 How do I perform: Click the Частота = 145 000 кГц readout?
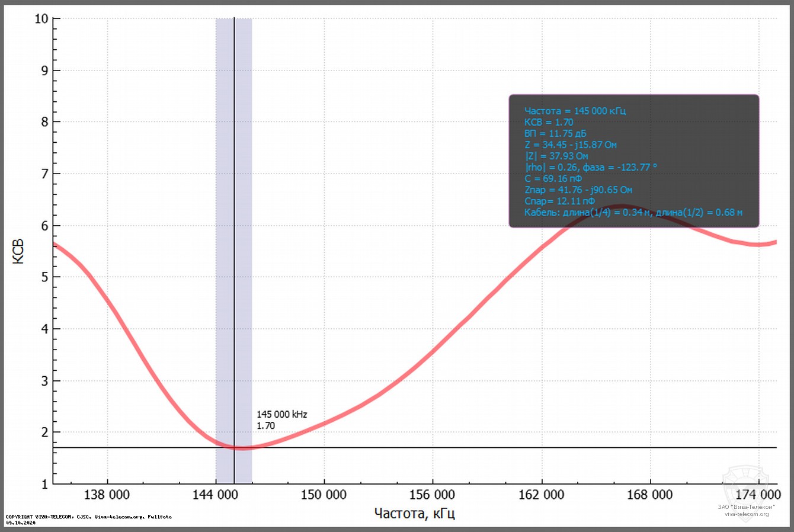576,111
